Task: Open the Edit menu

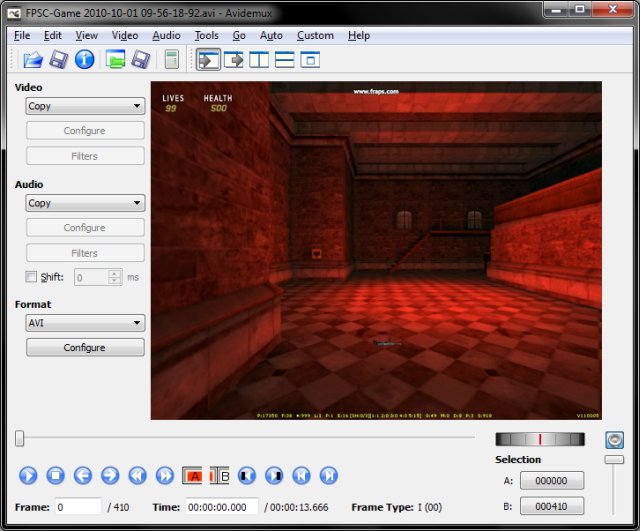Action: [53, 36]
